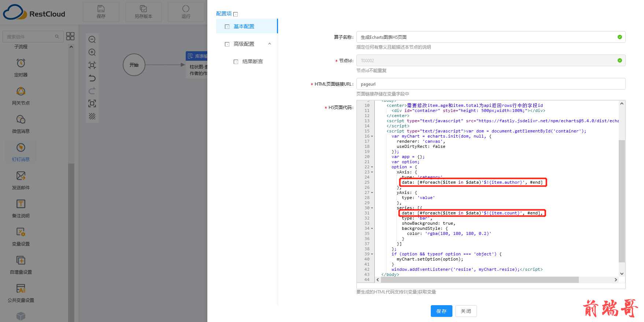This screenshot has height=322, width=644.
Task: Zoom out the canvas
Action: coord(92,40)
